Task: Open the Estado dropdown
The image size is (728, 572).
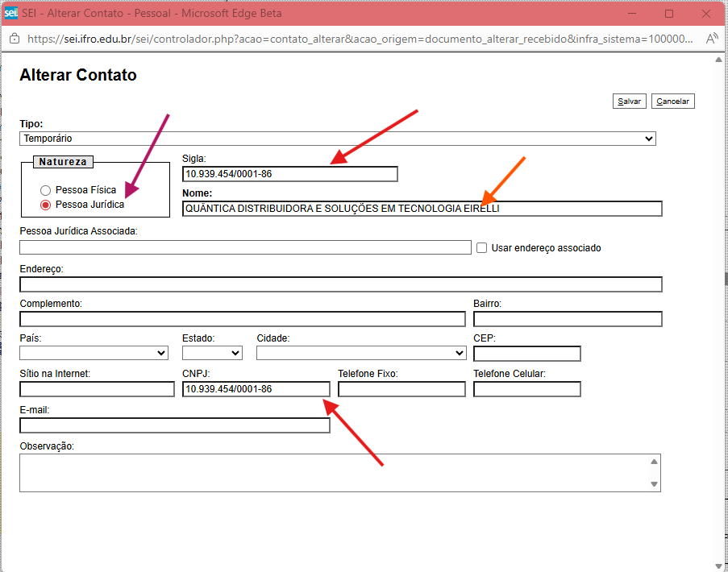Action: 212,353
